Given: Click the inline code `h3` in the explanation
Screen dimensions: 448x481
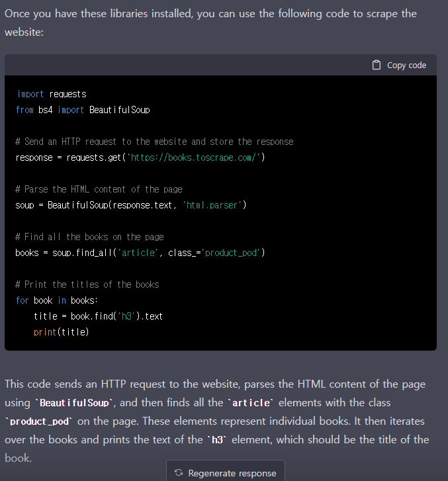Looking at the screenshot, I should click(x=217, y=440).
